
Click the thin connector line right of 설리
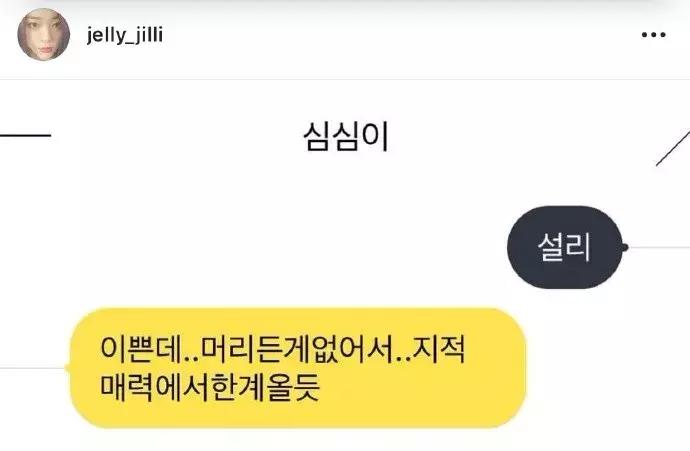659,247
